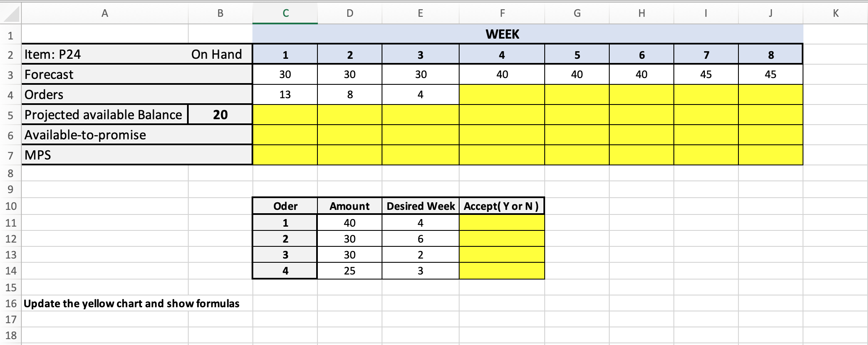Click the Desired Week value 6 for Order 2

coord(420,238)
